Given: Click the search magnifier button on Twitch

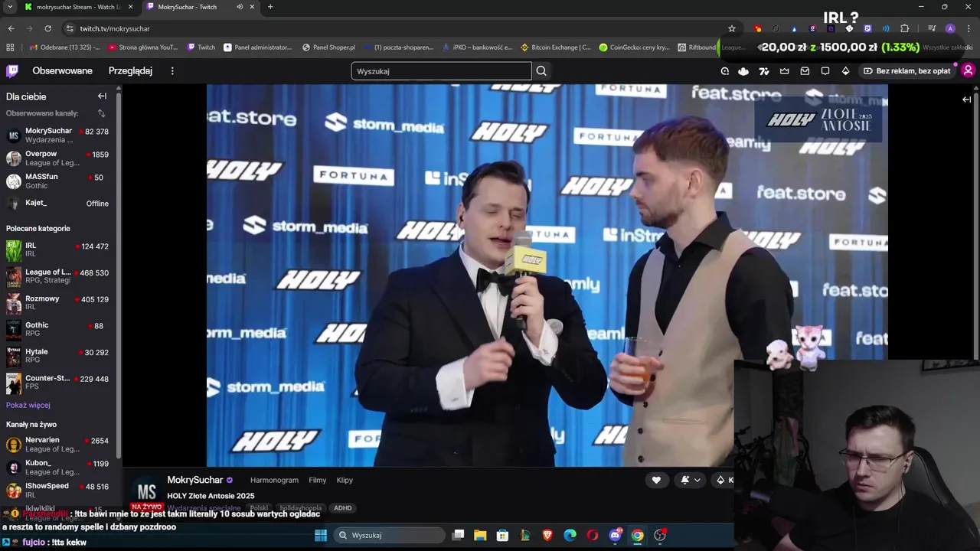Looking at the screenshot, I should [x=541, y=71].
